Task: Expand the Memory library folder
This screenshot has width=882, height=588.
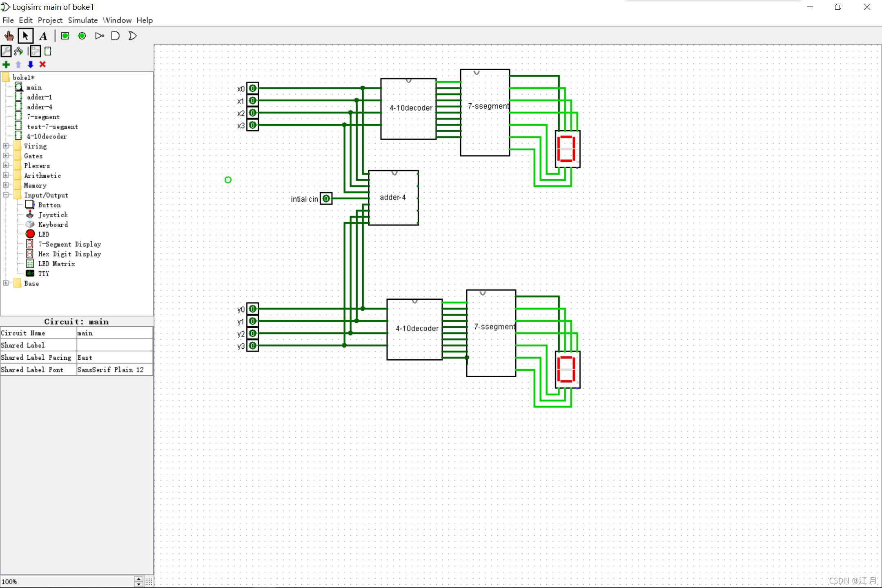Action: [6, 185]
